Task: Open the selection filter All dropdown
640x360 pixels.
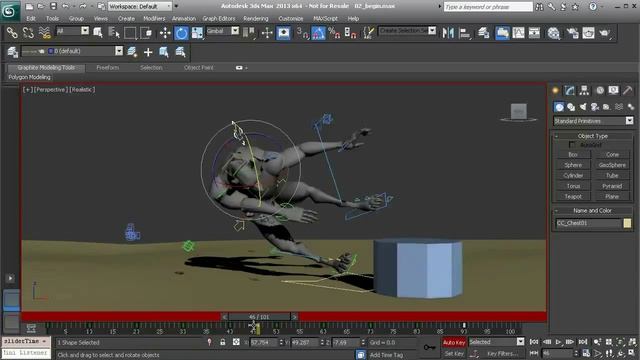Action: [x=72, y=31]
